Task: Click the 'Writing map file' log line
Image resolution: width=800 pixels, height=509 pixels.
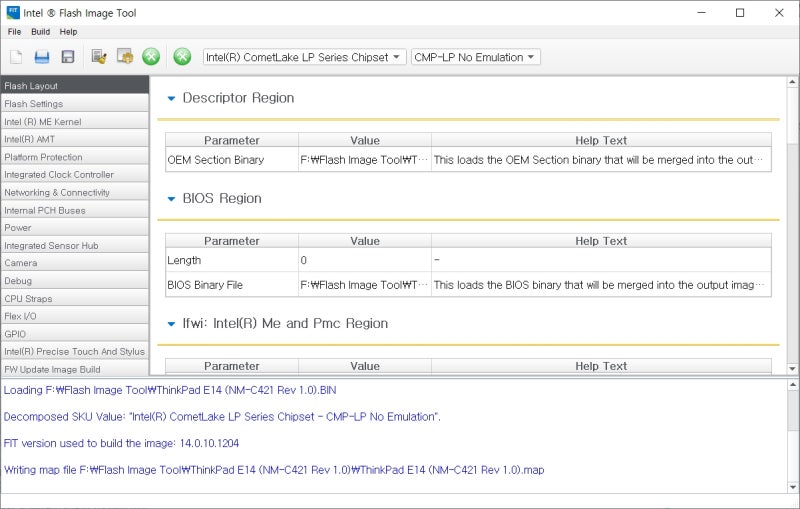Action: pos(274,470)
